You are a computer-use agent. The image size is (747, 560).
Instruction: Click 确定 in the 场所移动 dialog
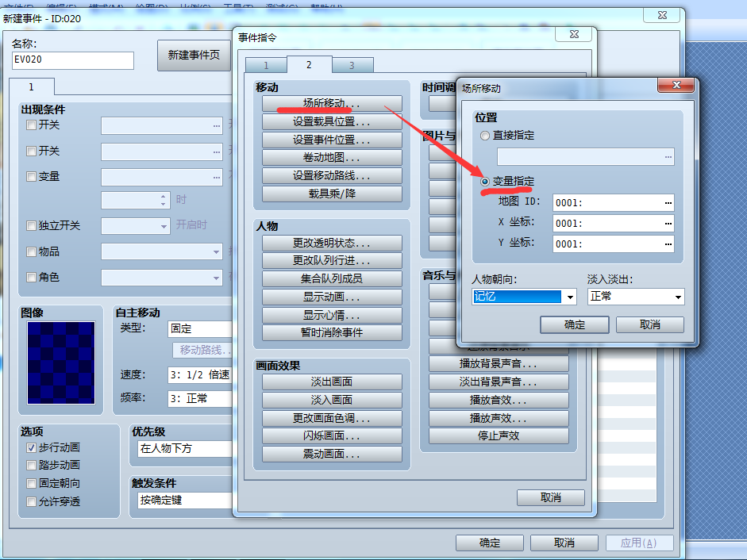coord(575,324)
